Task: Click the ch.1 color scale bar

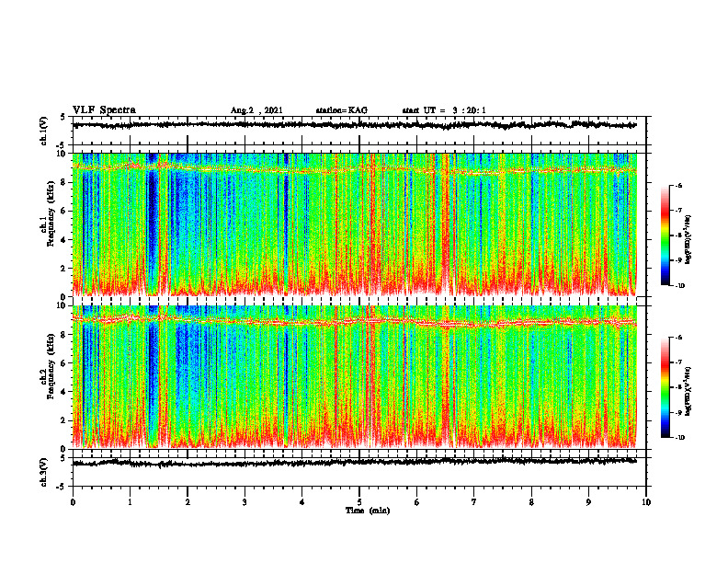Action: click(665, 236)
